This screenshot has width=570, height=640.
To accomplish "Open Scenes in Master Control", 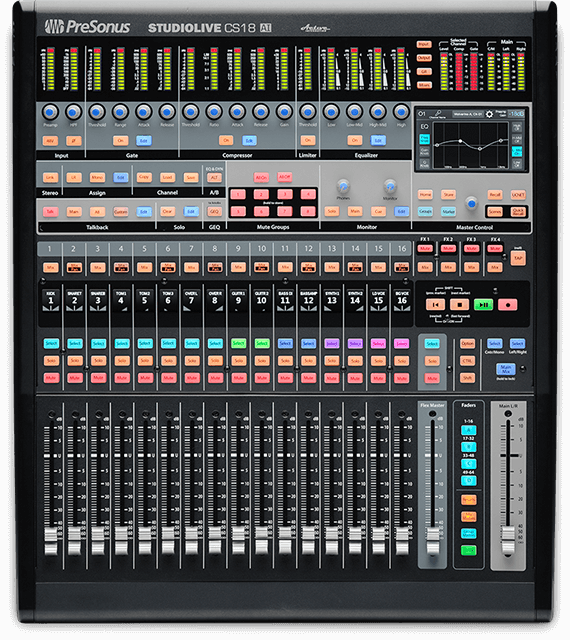I will coord(494,211).
